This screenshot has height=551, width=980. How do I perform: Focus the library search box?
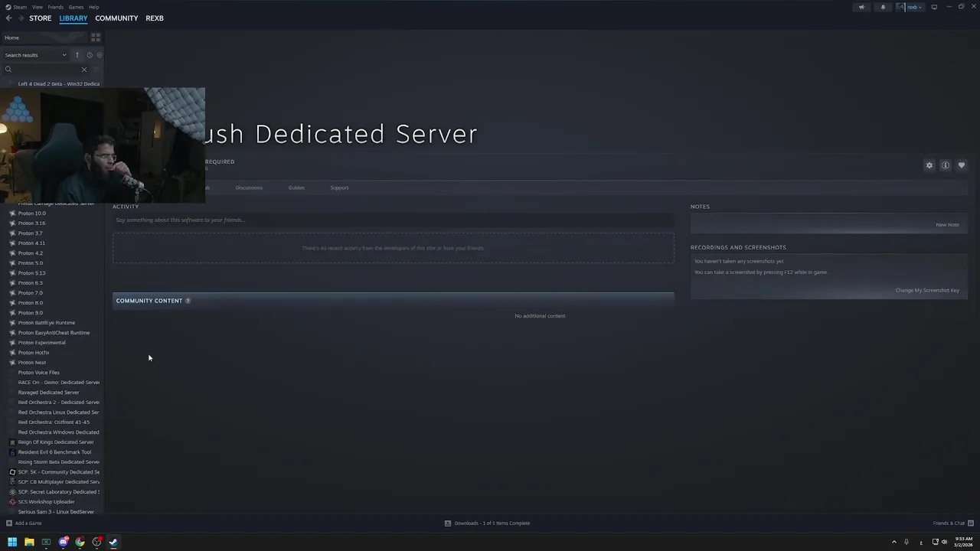tap(44, 70)
